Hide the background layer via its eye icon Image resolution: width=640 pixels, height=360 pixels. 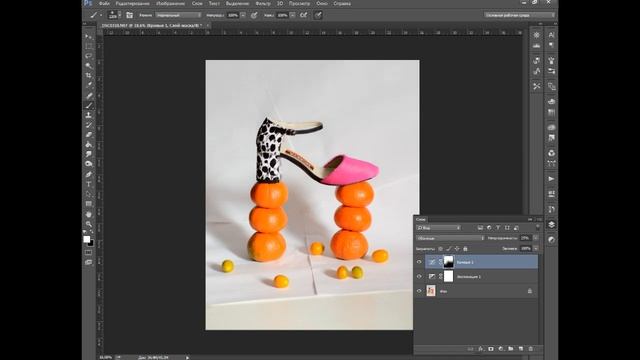point(419,291)
